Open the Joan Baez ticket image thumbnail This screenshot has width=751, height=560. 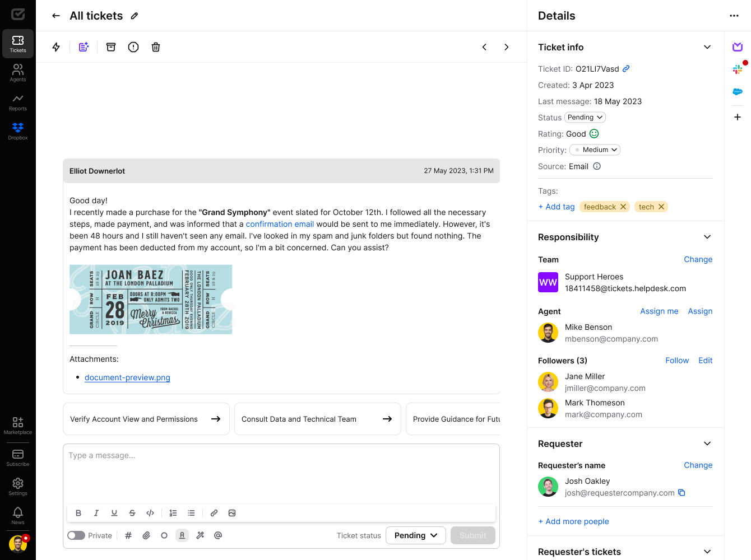point(151,300)
